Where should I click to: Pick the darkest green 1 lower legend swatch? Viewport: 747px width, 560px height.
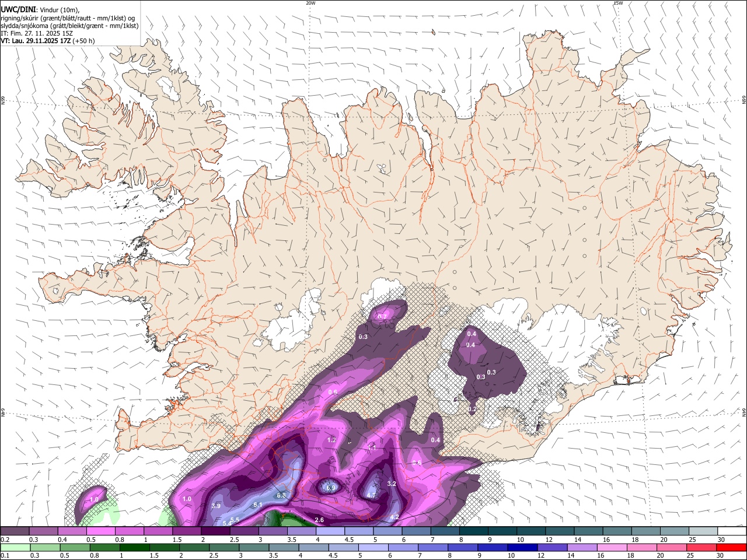click(134, 547)
